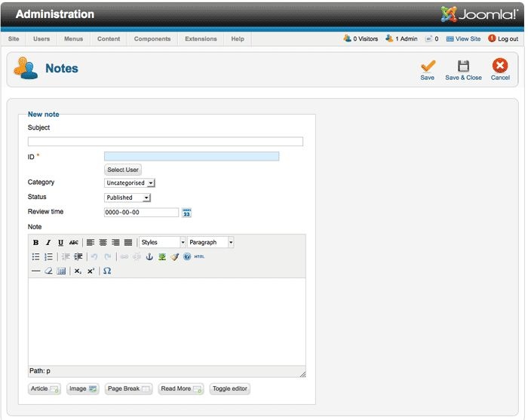Open the Menus menu
Image resolution: width=528 pixels, height=420 pixels.
tap(73, 38)
